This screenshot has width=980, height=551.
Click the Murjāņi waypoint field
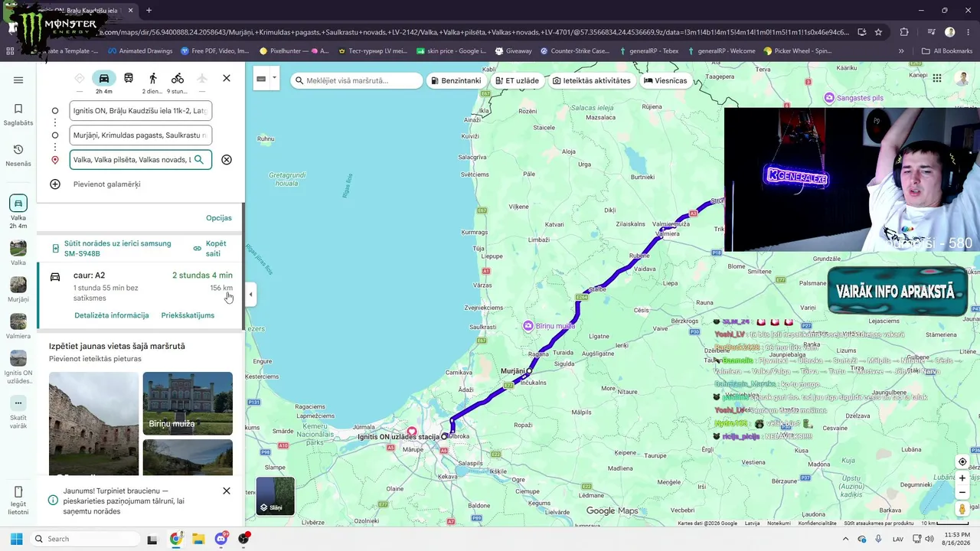point(140,135)
